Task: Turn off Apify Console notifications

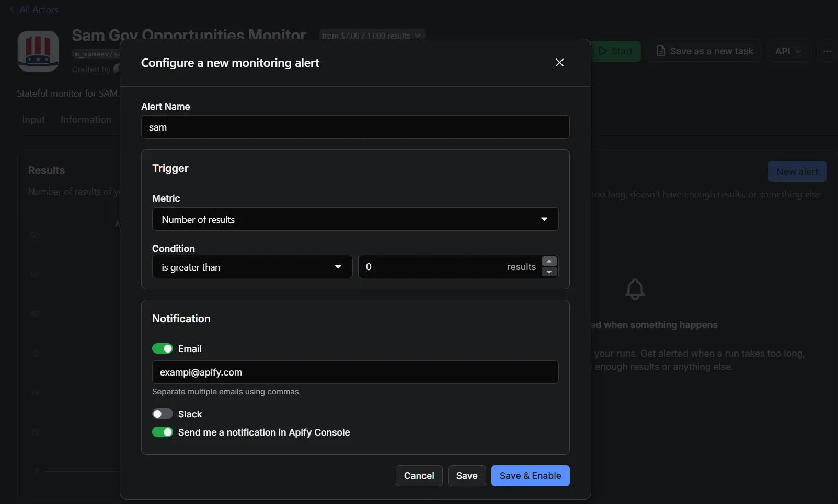Action: point(163,432)
